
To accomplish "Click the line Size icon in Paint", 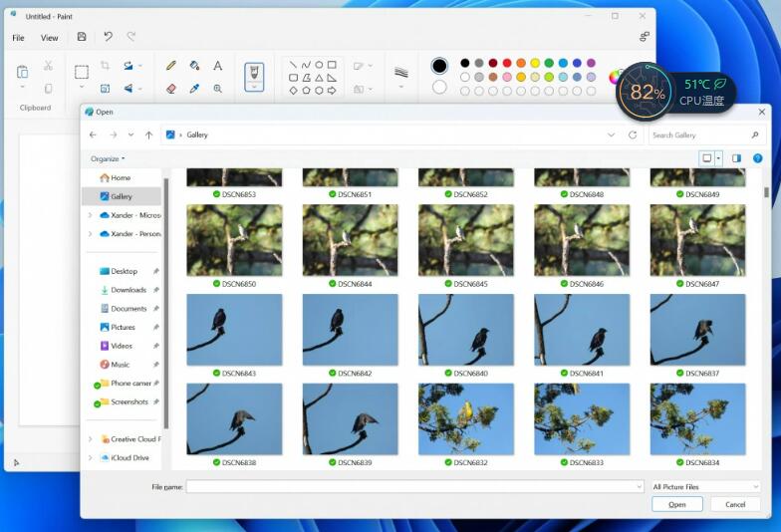I will 400,72.
